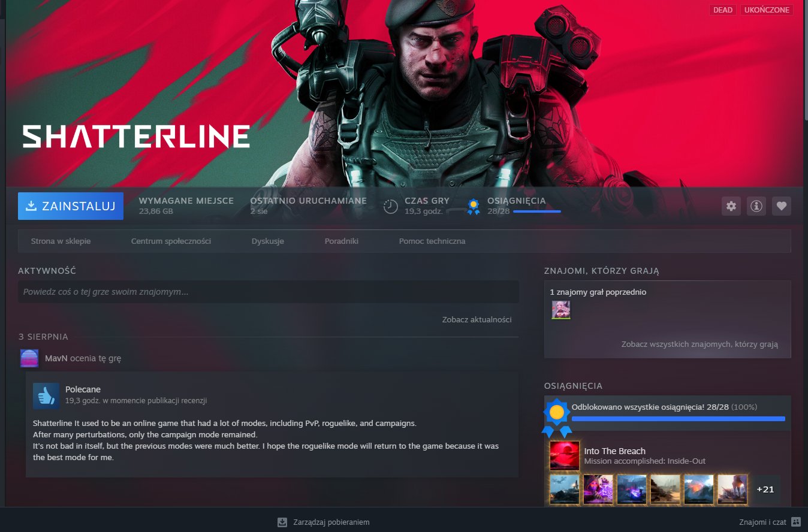808x532 pixels.
Task: Click the DEAD collection tag
Action: pyautogui.click(x=723, y=10)
